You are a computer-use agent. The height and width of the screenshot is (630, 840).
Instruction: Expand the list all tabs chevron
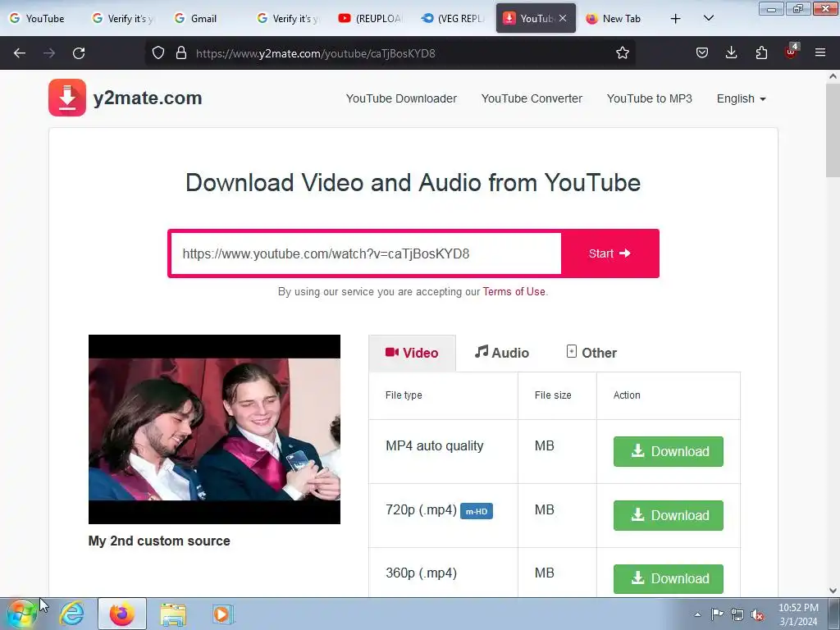[708, 18]
